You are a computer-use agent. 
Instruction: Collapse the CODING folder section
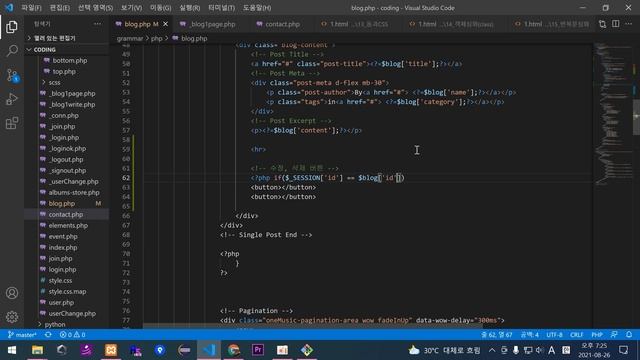44,49
